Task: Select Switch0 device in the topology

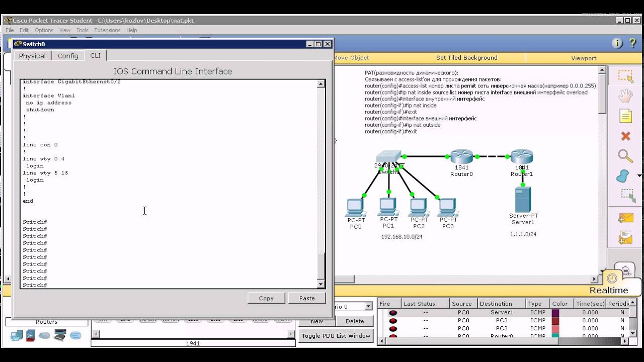Action: pyautogui.click(x=388, y=157)
